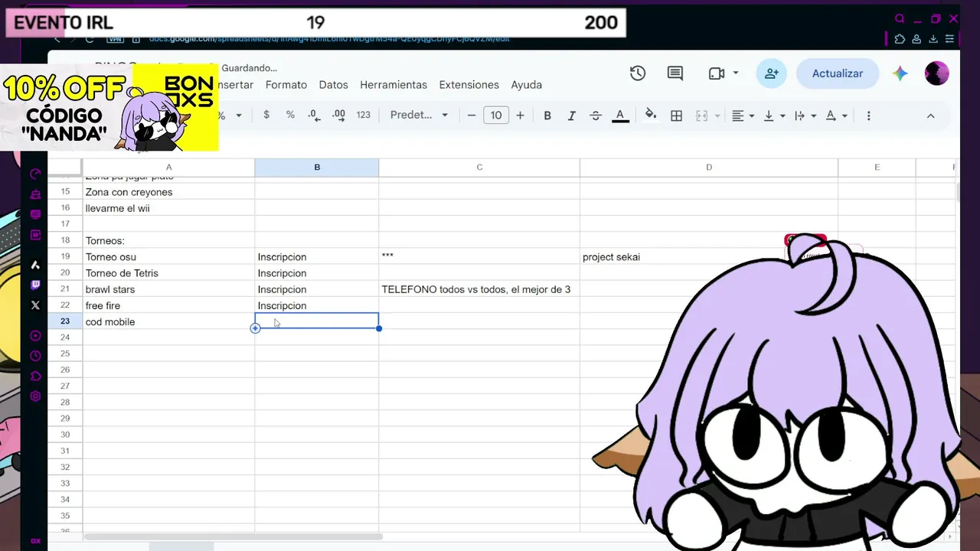Click the browser search magnifier icon
Screen dimensions: 980x551
pos(900,19)
